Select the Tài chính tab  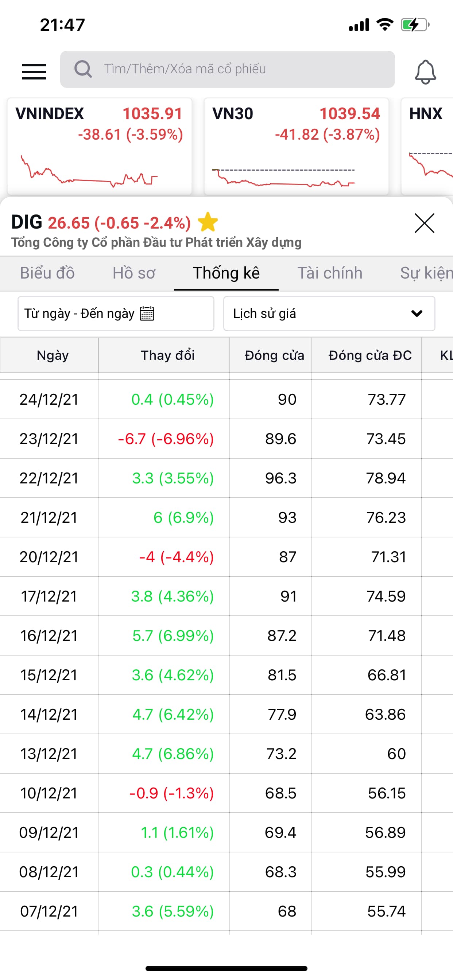pos(330,273)
